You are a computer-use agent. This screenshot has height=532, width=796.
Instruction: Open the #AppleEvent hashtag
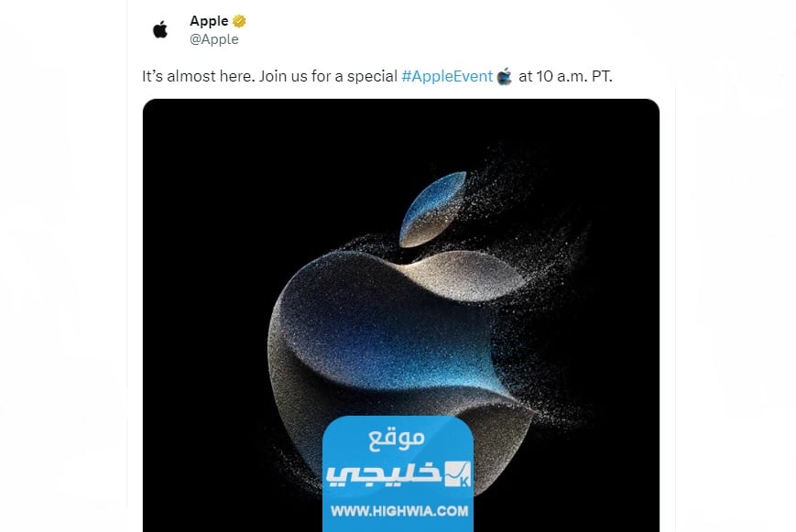447,76
